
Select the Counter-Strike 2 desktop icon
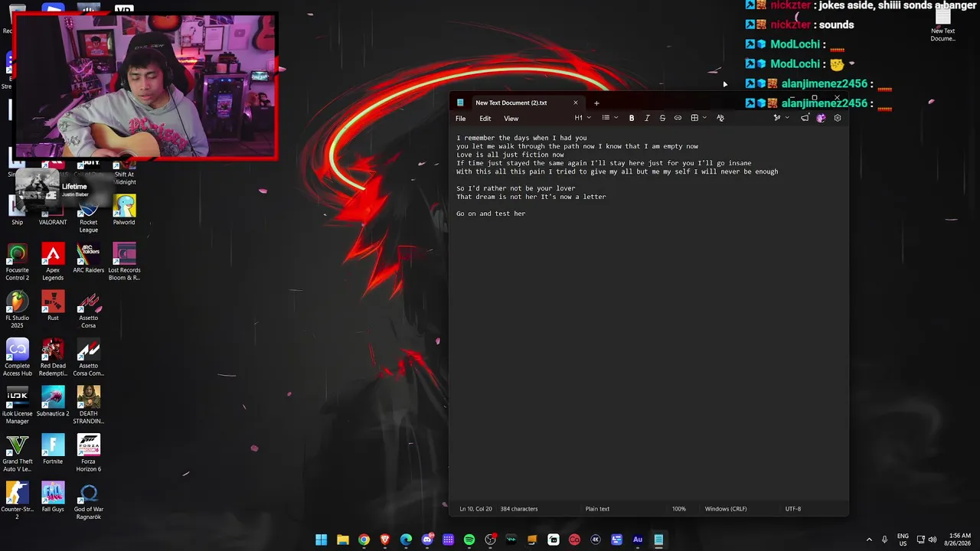point(17,501)
